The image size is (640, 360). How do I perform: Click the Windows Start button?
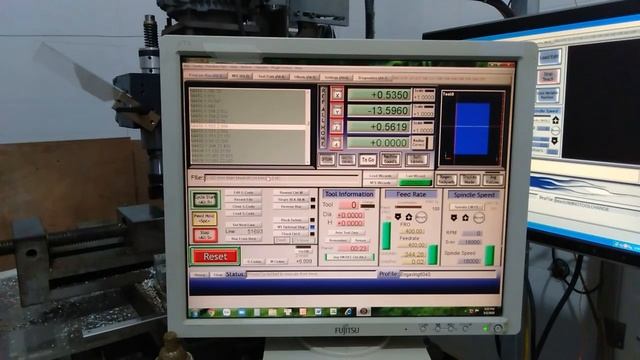196,313
